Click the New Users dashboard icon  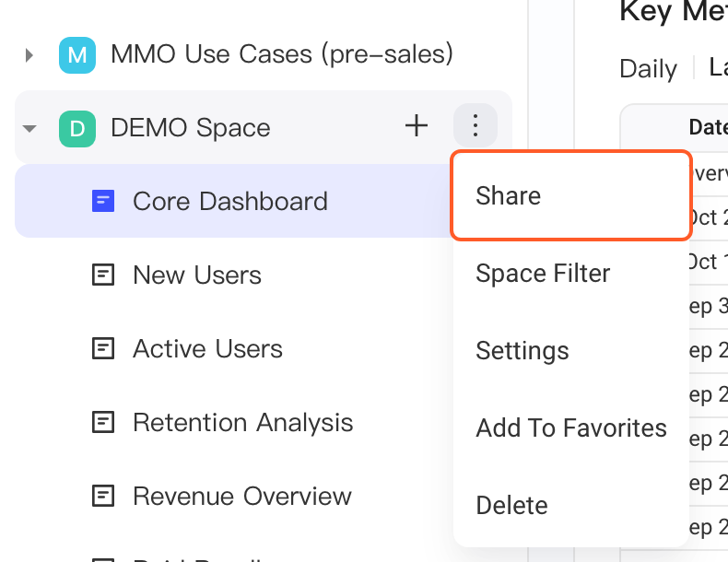[103, 275]
